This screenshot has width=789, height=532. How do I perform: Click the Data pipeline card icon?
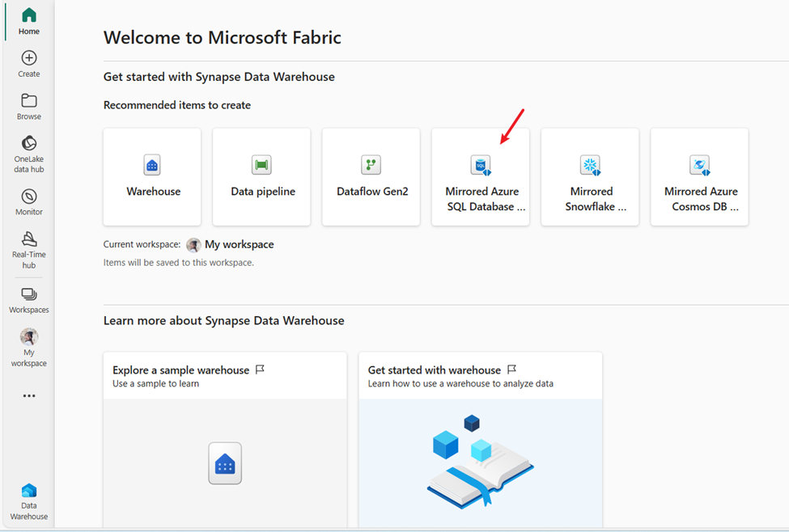pos(261,165)
